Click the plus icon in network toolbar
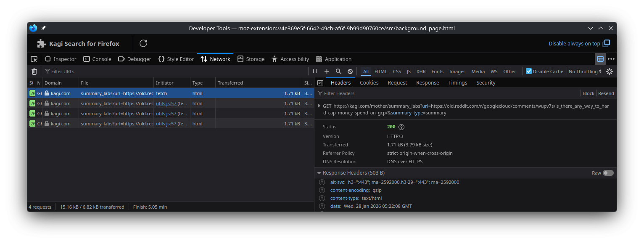Screen dimensions: 644x244 coord(327,72)
